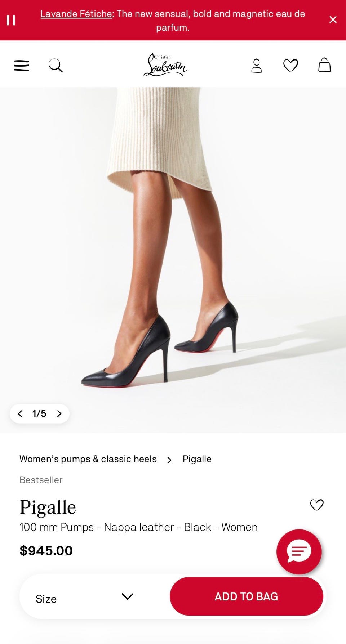Show next product image with right chevron

59,413
